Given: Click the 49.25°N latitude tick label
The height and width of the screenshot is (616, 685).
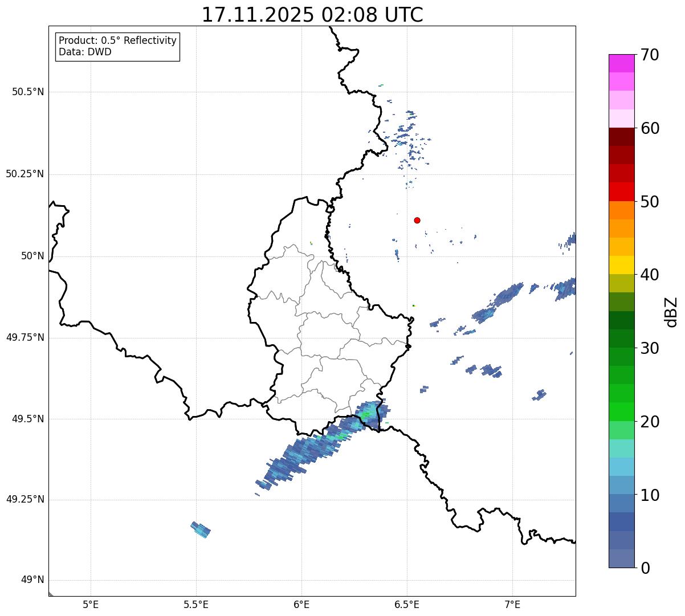Looking at the screenshot, I should [x=25, y=500].
